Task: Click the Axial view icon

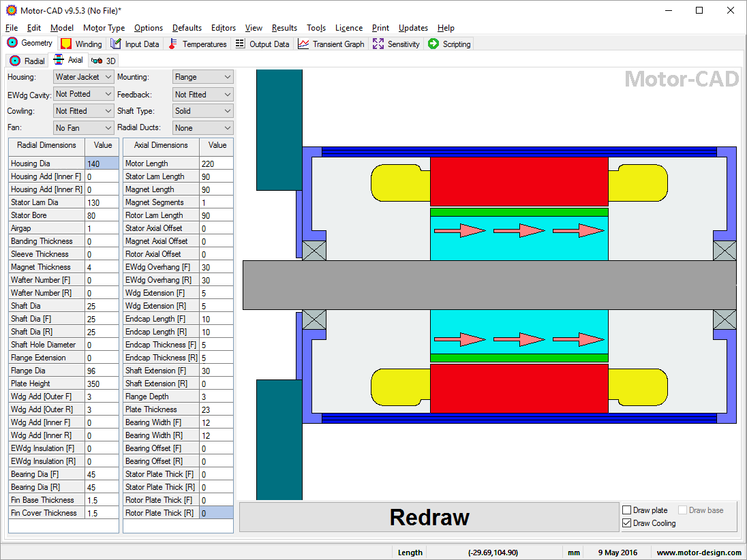Action: (x=59, y=59)
